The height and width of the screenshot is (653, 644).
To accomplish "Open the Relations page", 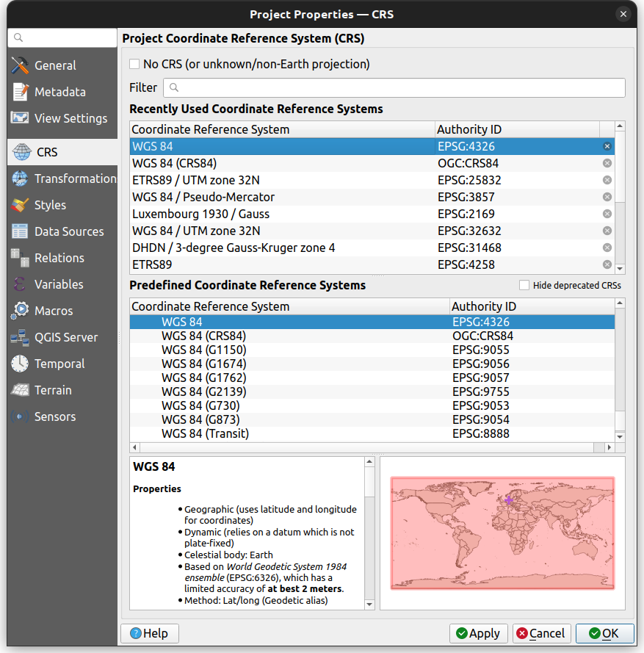I will (x=62, y=258).
